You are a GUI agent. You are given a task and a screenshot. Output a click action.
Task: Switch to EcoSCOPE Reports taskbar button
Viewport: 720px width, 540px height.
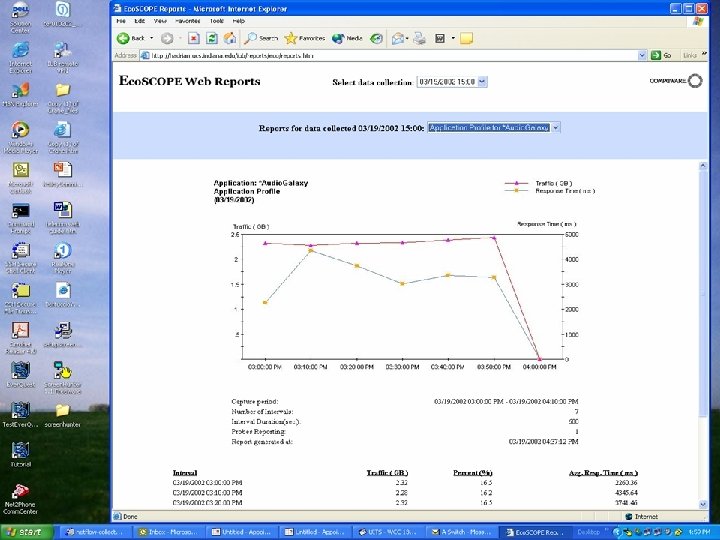535,532
